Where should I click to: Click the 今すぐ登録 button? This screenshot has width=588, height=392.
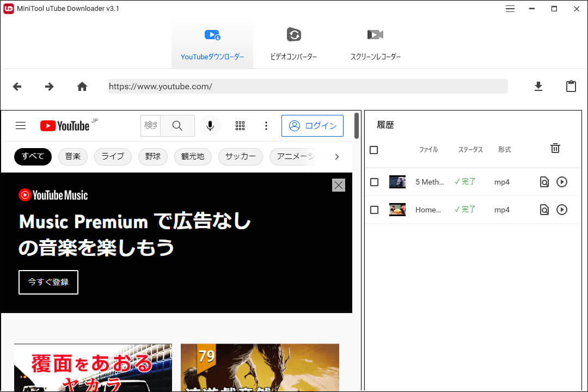(48, 282)
